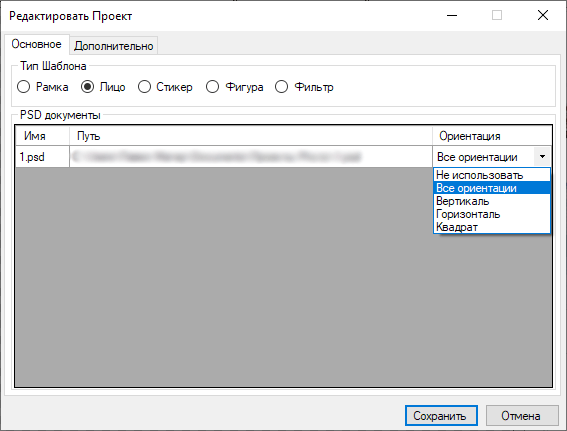
Task: Select the Фигура radio button
Action: [234, 87]
